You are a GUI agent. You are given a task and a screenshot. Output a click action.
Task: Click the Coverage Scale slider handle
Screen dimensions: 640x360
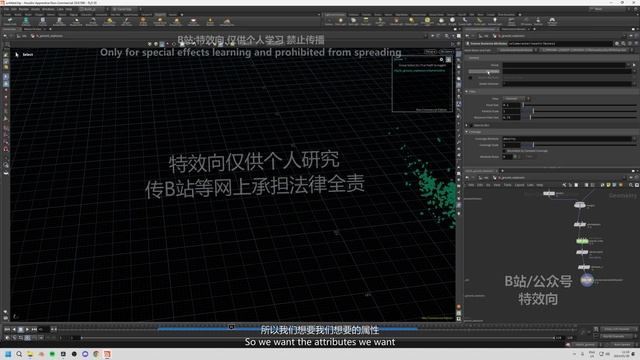pos(533,145)
